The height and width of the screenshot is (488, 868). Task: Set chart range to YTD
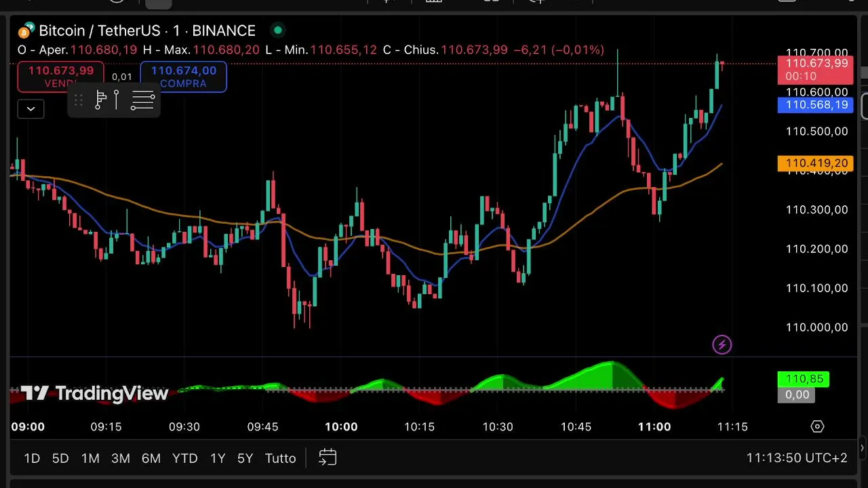(184, 458)
